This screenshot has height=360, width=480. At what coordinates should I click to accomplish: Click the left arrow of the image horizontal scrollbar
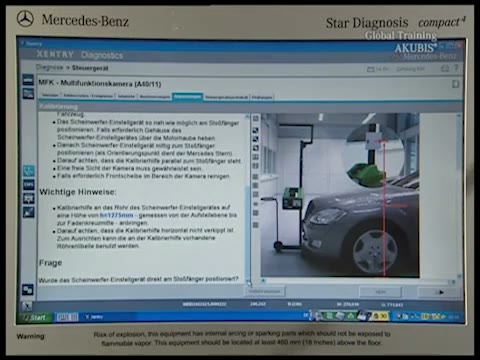pyautogui.click(x=263, y=281)
